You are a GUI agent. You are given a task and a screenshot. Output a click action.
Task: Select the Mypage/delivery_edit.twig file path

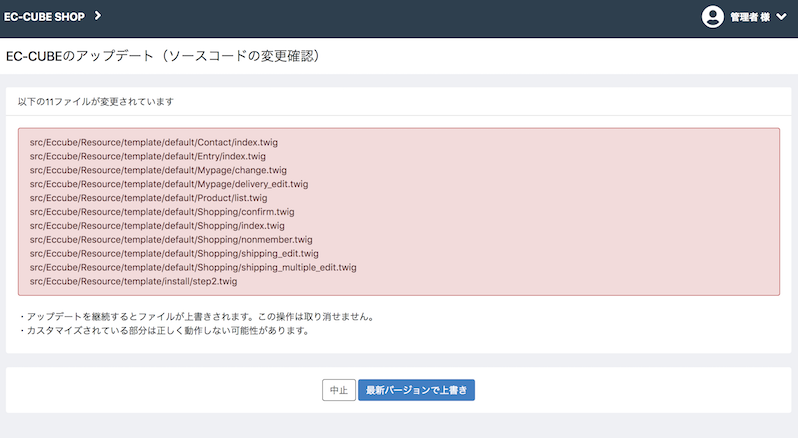(169, 184)
